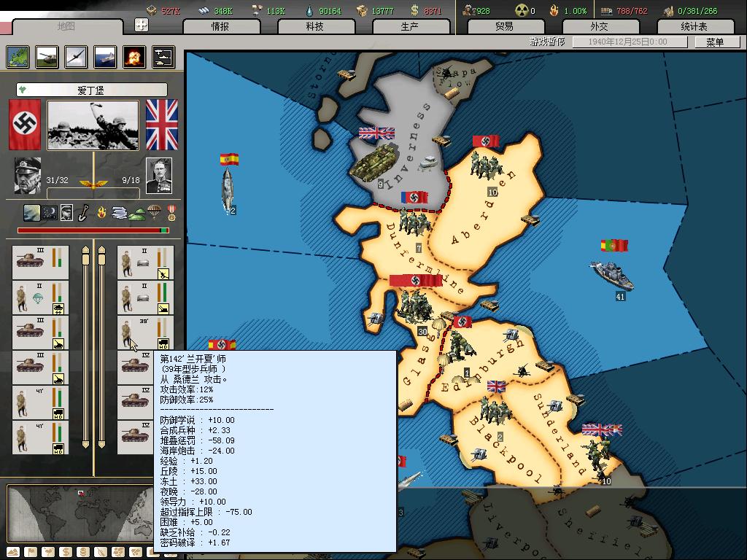Screen dimensions: 747x560
Task: Select the nuclear explosion icon
Action: [134, 57]
